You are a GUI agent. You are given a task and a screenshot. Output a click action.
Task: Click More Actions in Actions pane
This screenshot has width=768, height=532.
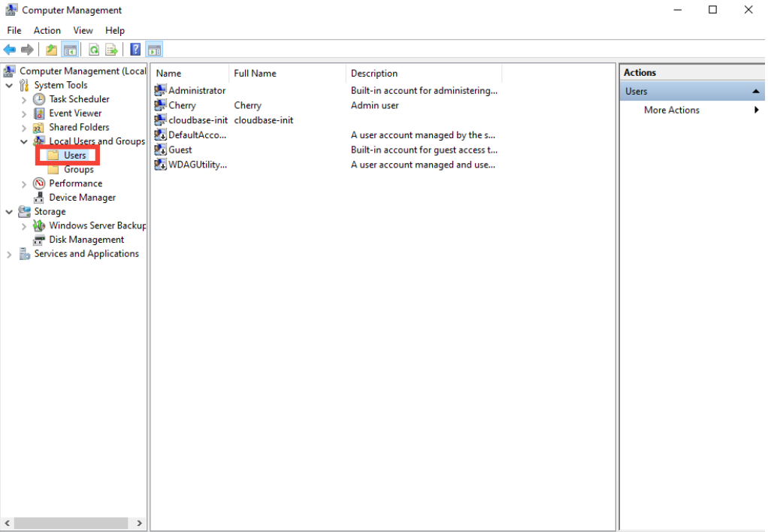click(x=671, y=110)
